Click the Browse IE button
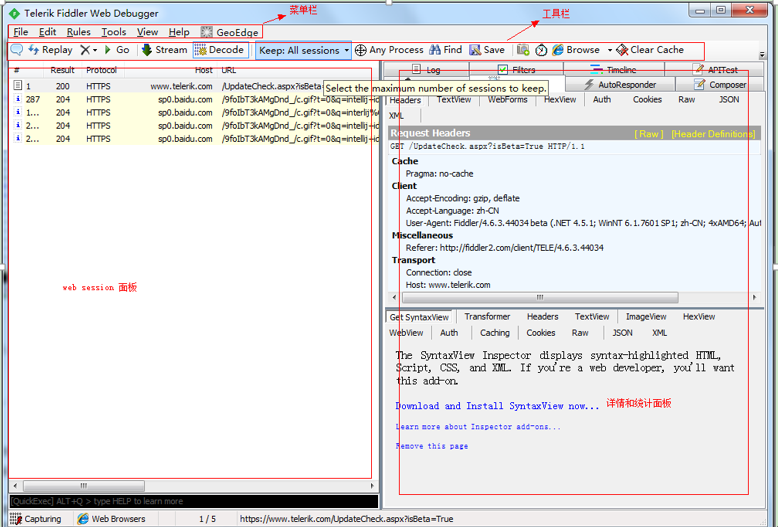Image resolution: width=778 pixels, height=527 pixels. click(x=576, y=50)
